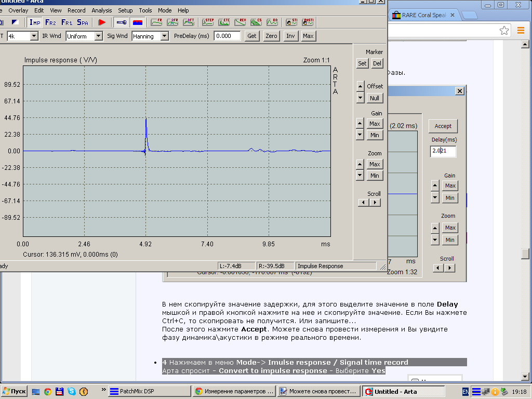The width and height of the screenshot is (532, 399).
Task: Open the Setup menu
Action: coord(125,10)
